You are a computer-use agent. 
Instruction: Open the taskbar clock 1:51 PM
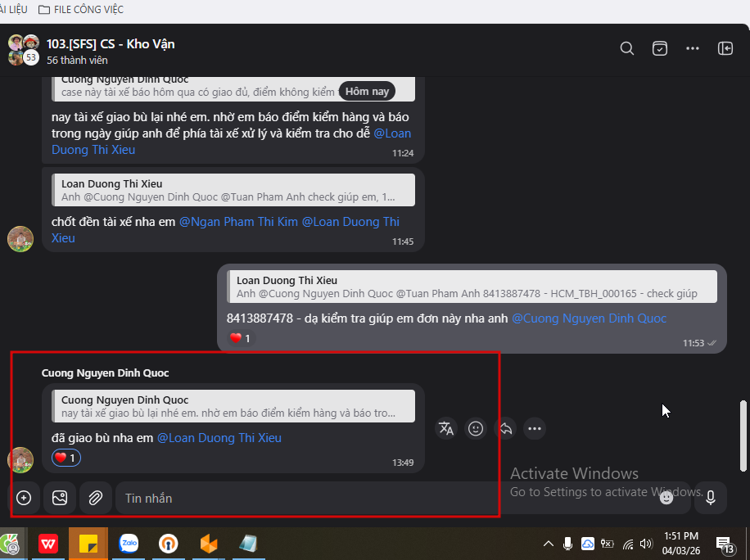click(681, 544)
